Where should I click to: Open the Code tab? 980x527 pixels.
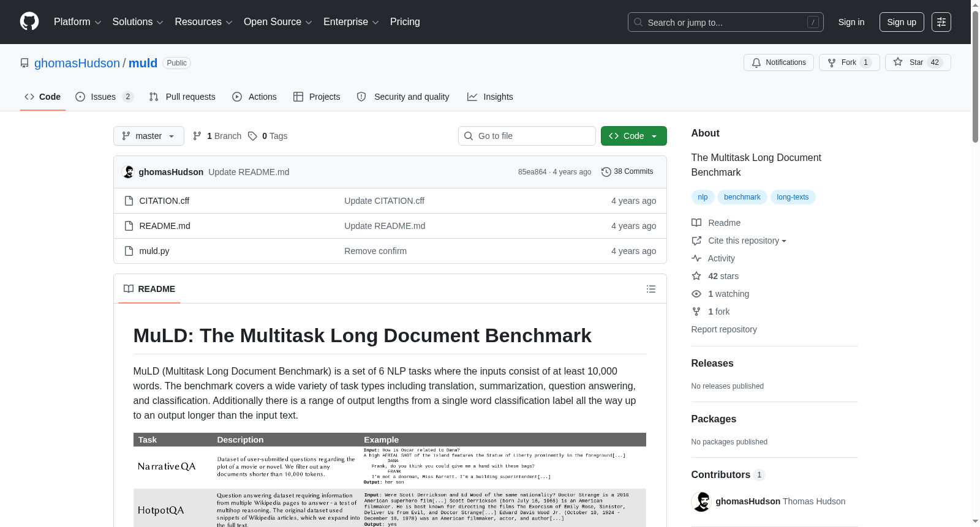pos(43,97)
